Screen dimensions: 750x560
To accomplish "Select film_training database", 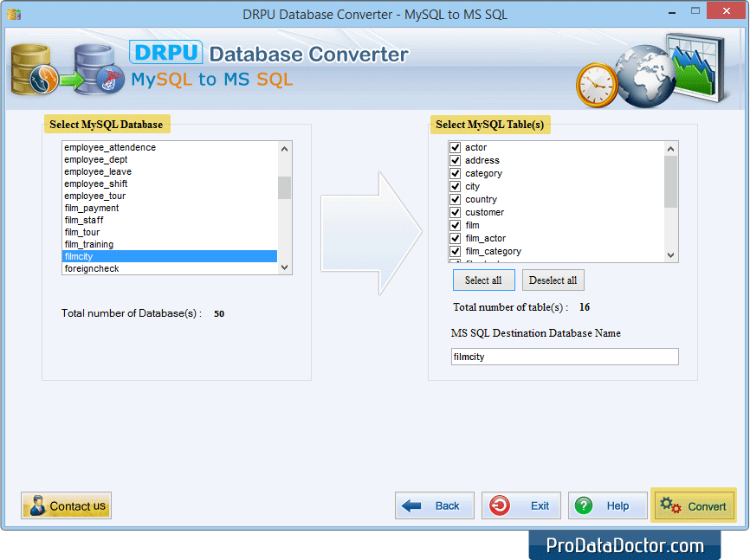I will [170, 244].
